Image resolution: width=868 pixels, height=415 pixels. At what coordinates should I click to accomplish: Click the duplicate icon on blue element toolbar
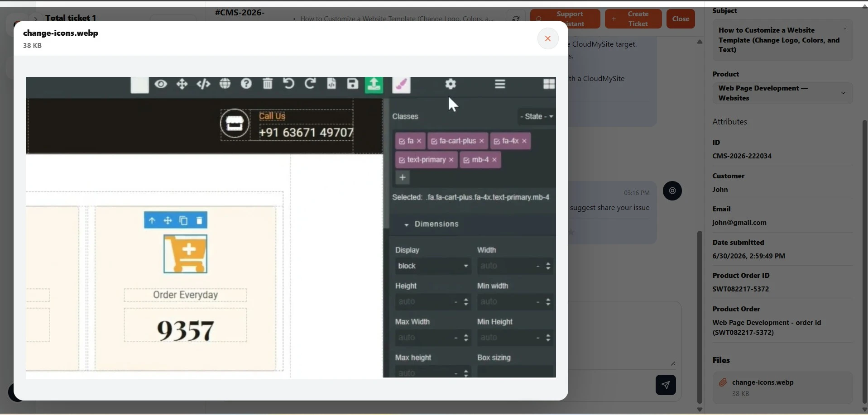click(183, 221)
